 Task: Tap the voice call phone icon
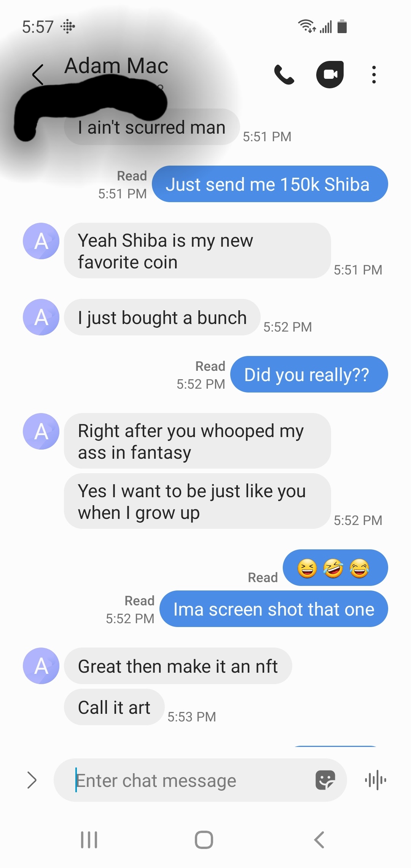(284, 75)
